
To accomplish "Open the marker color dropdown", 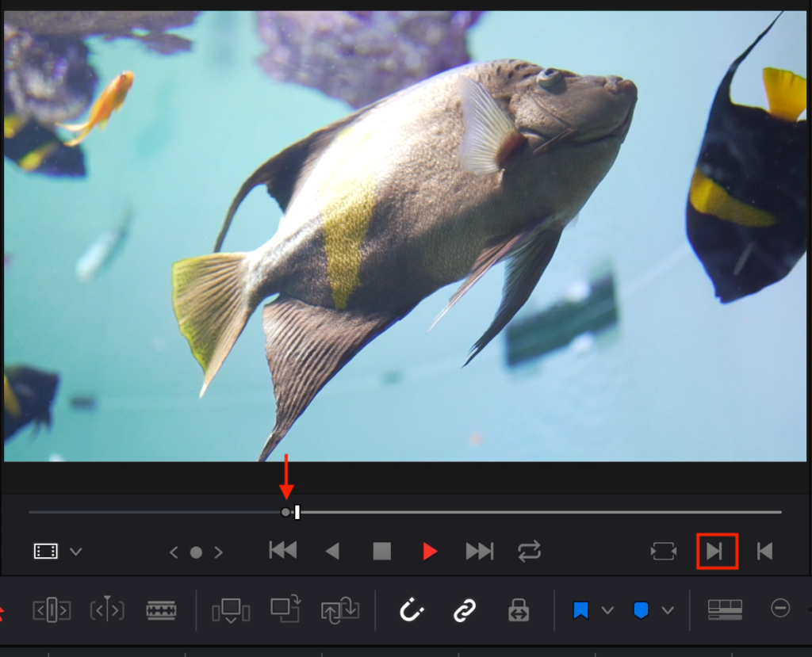I will [666, 611].
